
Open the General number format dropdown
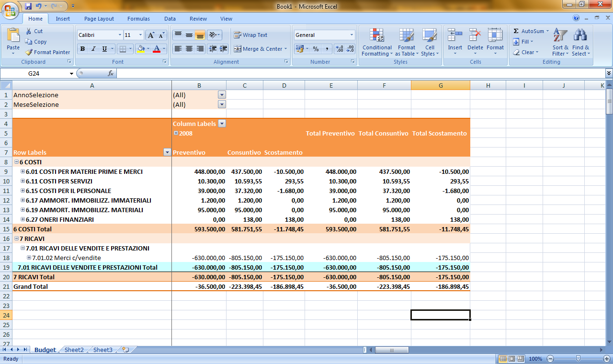[352, 35]
